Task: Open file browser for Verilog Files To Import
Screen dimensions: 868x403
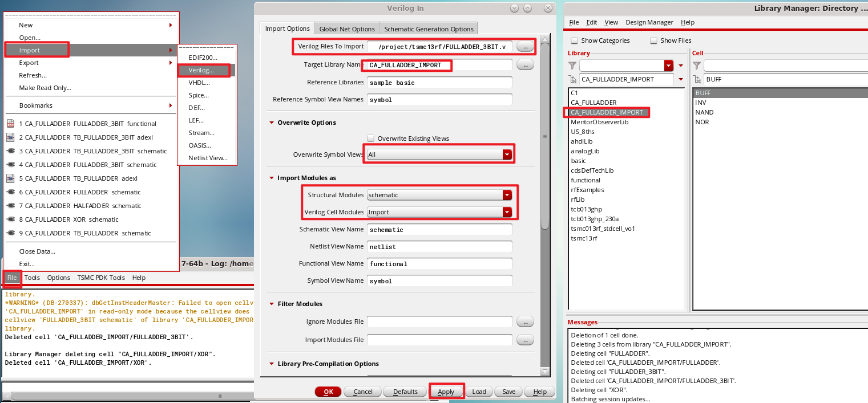Action: 524,47
